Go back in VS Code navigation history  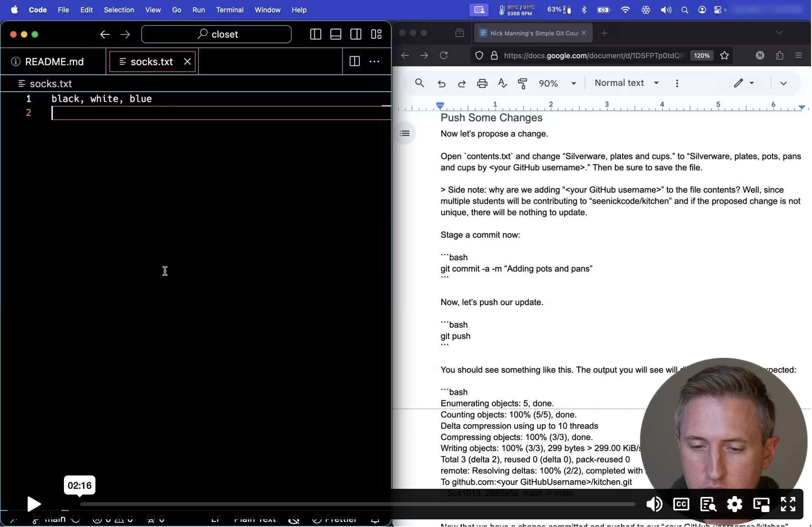[105, 34]
